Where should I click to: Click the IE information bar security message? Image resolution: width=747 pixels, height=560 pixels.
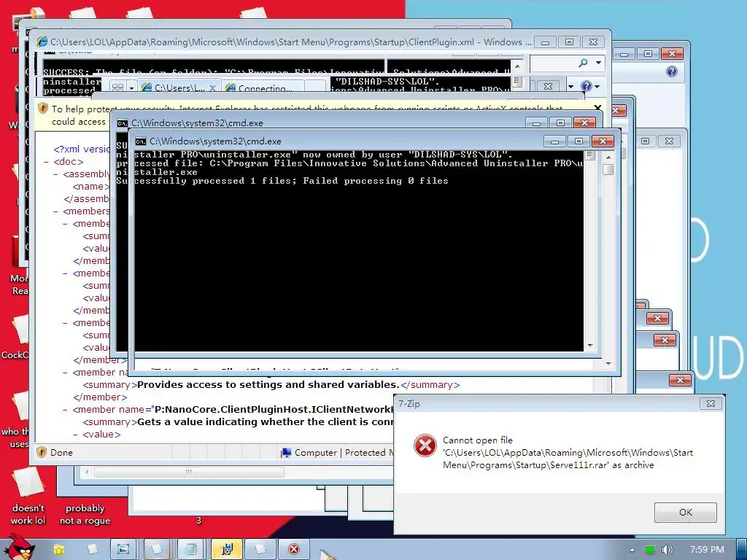[307, 109]
